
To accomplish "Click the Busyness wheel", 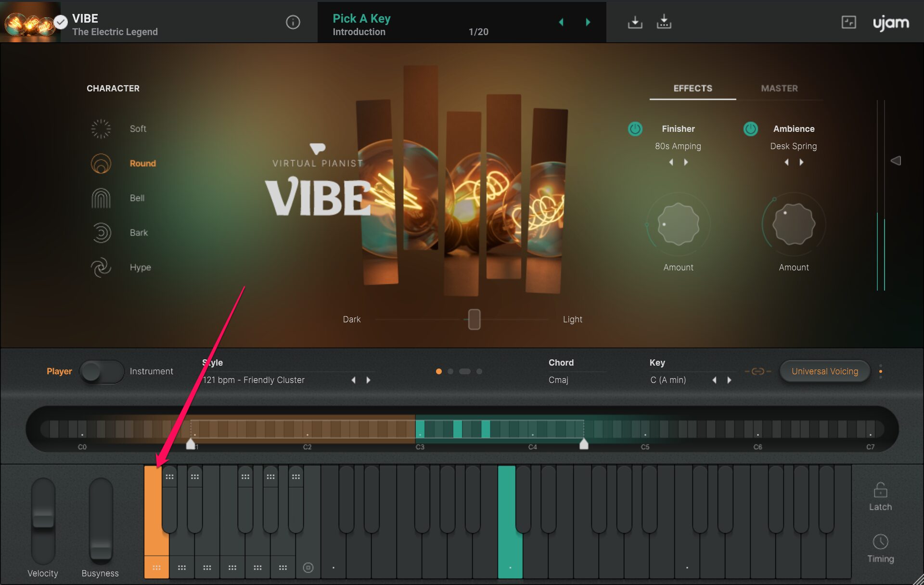I will pyautogui.click(x=101, y=521).
